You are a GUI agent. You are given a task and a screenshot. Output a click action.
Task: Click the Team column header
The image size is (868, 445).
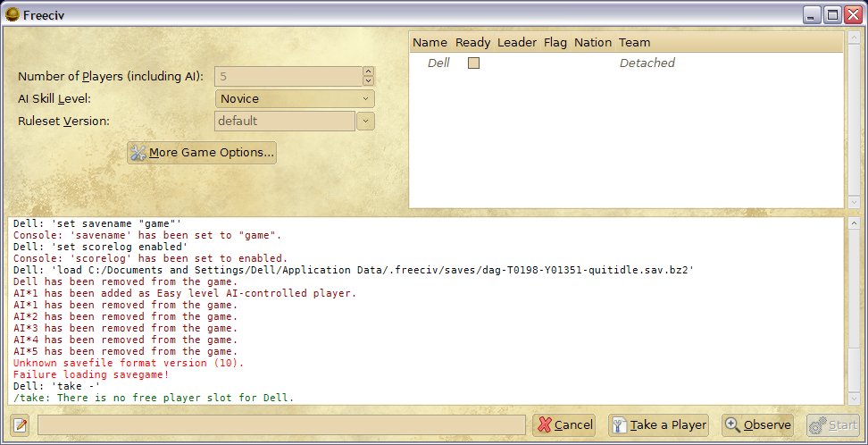pos(634,42)
